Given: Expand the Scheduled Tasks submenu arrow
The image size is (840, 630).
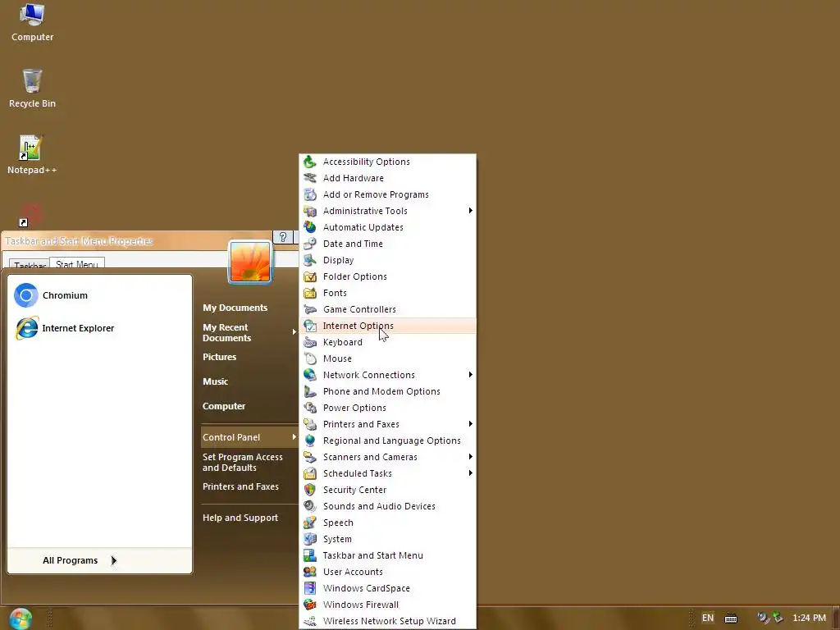Looking at the screenshot, I should click(470, 473).
